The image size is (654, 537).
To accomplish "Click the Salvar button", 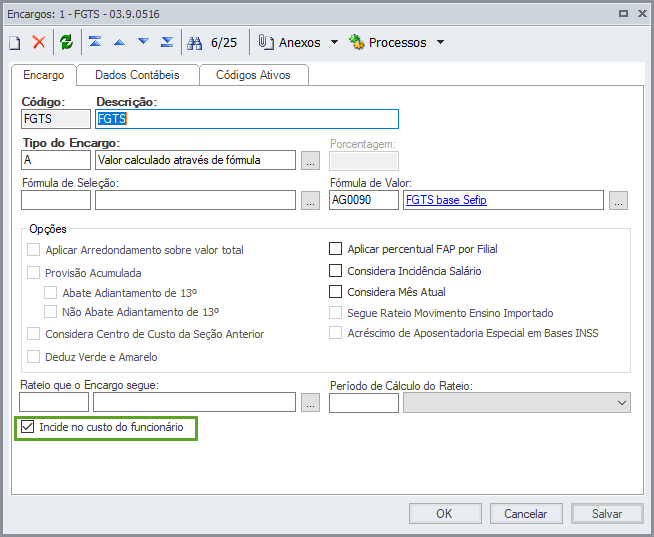I will (607, 513).
